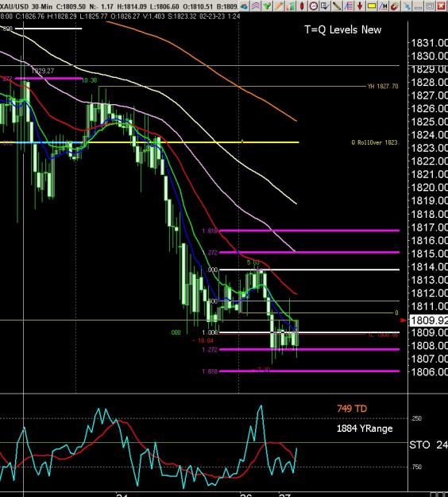Image resolution: width=448 pixels, height=497 pixels.
Task: Click the blue pin icon in toolbar
Action: [x=407, y=6]
